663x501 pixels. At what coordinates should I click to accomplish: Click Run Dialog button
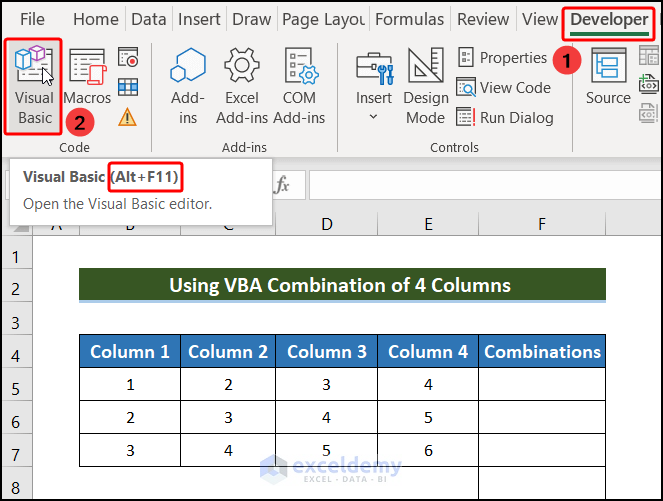(x=505, y=117)
